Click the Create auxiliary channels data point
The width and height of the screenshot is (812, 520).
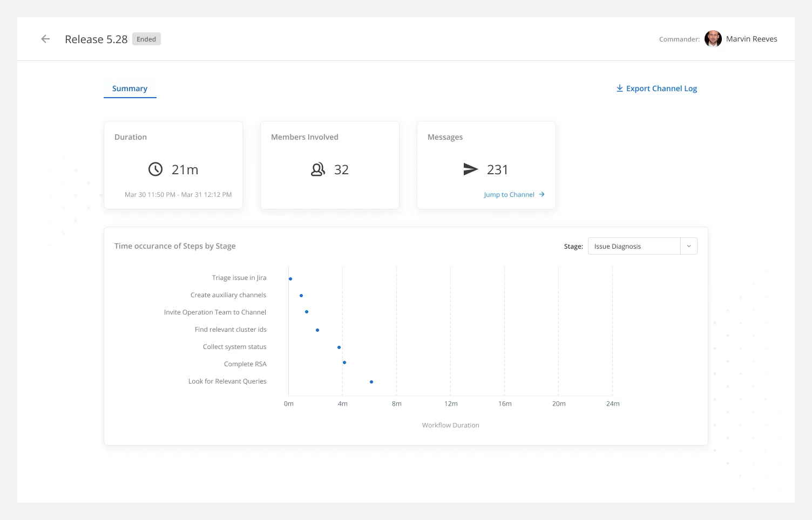(x=301, y=296)
